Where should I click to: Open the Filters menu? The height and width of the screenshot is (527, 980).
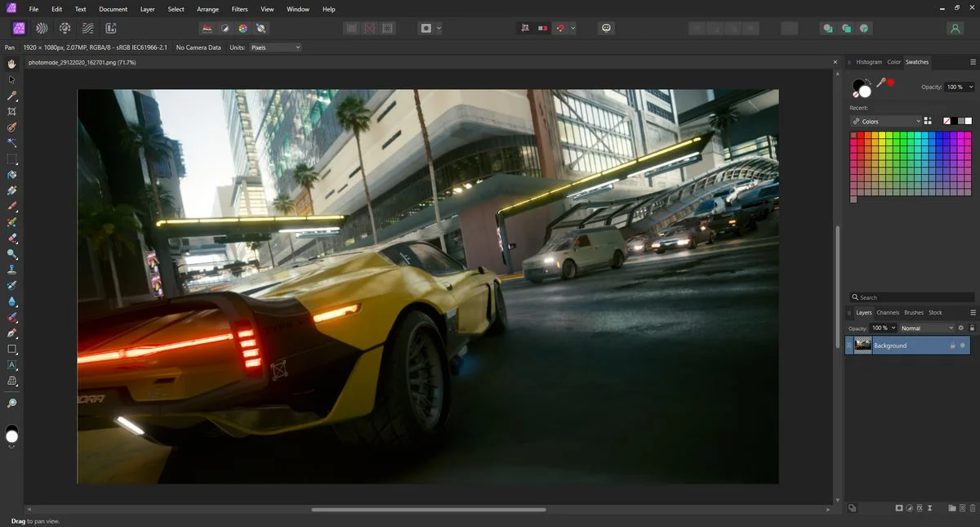(x=239, y=9)
